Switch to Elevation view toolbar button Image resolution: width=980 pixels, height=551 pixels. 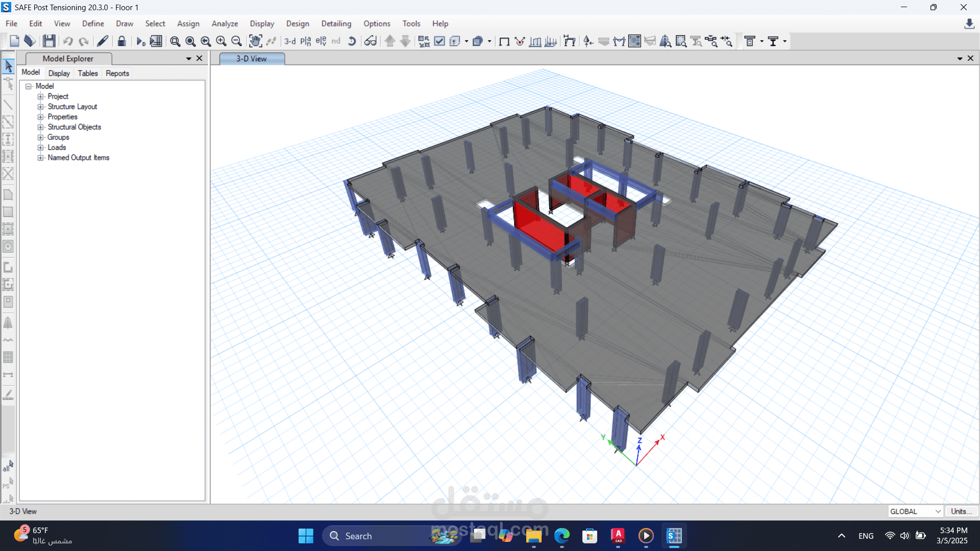coord(321,41)
